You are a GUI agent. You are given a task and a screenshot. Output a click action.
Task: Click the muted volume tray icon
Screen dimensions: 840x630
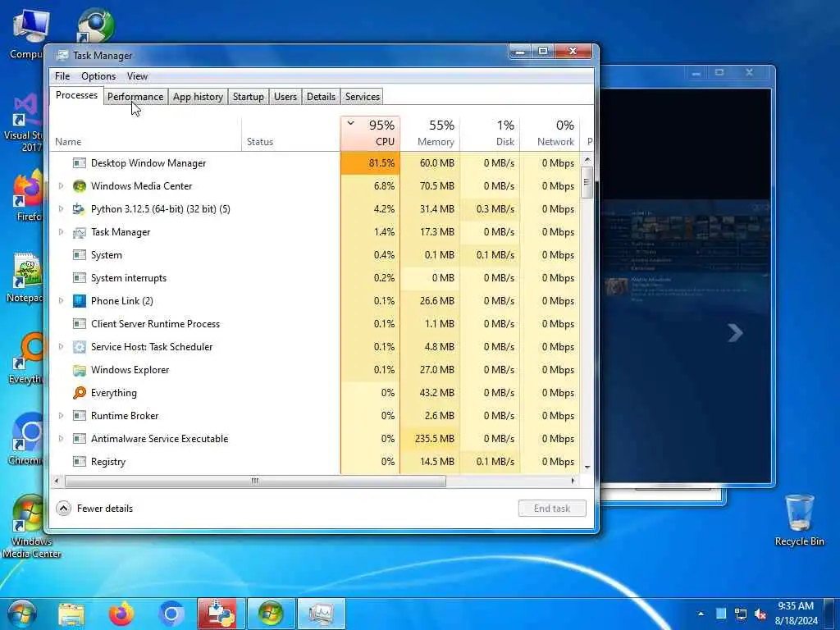(760, 614)
